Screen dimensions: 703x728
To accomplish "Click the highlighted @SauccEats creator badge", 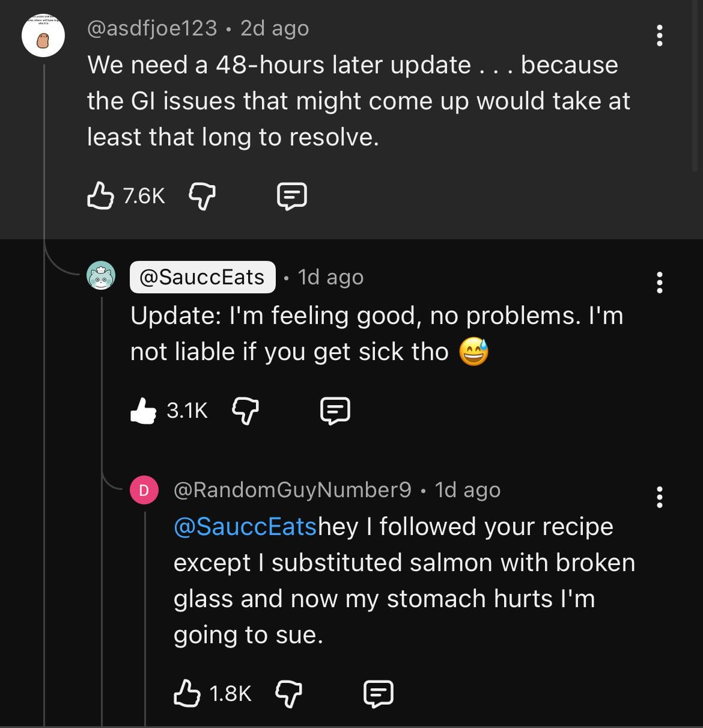I will (x=202, y=277).
